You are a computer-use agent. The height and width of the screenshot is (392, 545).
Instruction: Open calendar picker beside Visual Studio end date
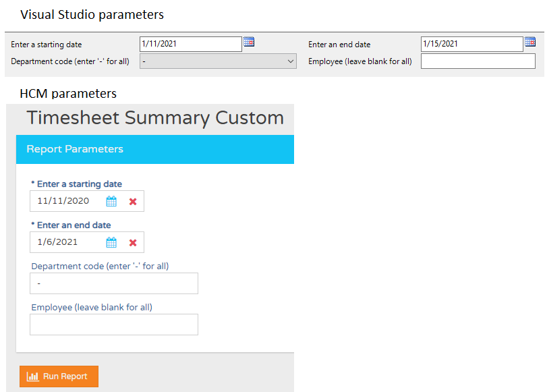point(530,42)
